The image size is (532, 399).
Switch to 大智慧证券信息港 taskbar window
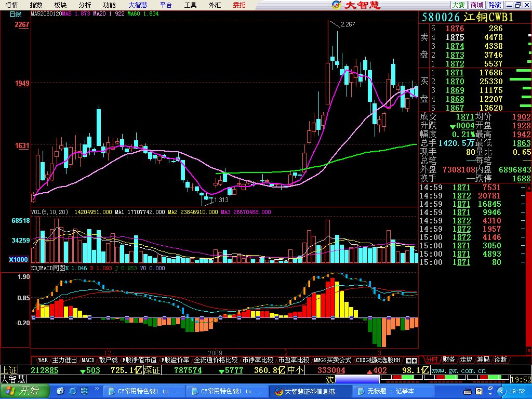click(x=310, y=391)
